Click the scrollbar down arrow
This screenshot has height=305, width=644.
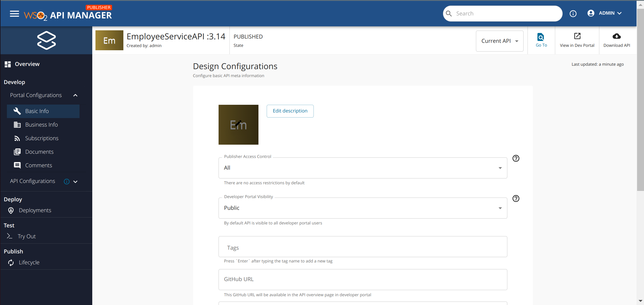click(640, 301)
